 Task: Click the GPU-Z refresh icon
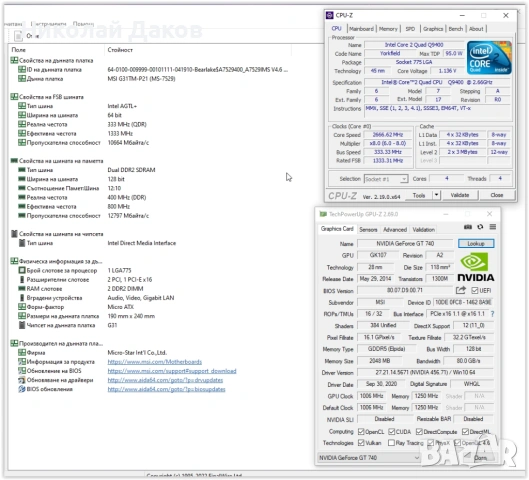coord(480,227)
